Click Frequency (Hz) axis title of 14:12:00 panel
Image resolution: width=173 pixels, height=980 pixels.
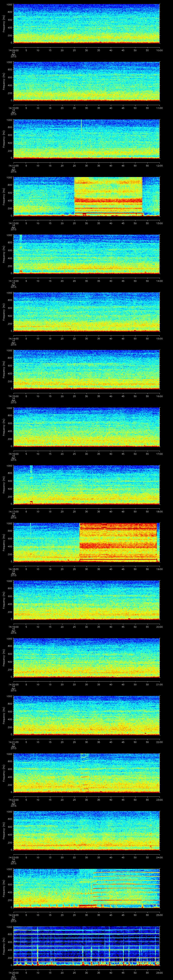[x=4, y=196]
